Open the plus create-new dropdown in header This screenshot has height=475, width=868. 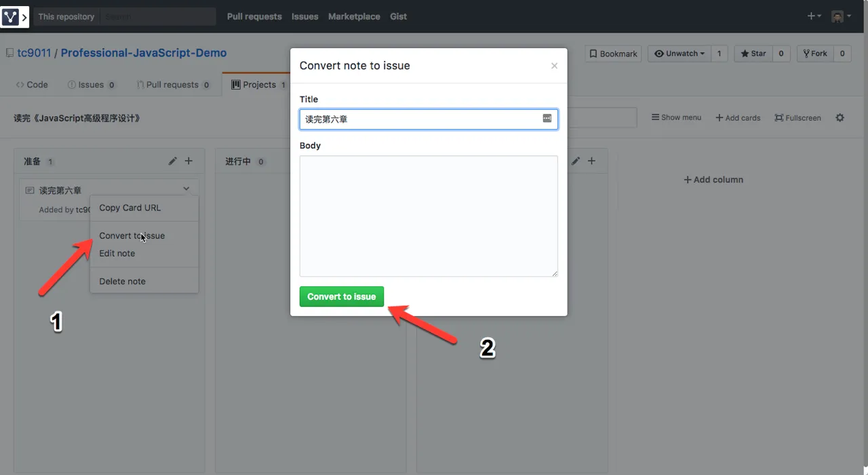tap(814, 16)
